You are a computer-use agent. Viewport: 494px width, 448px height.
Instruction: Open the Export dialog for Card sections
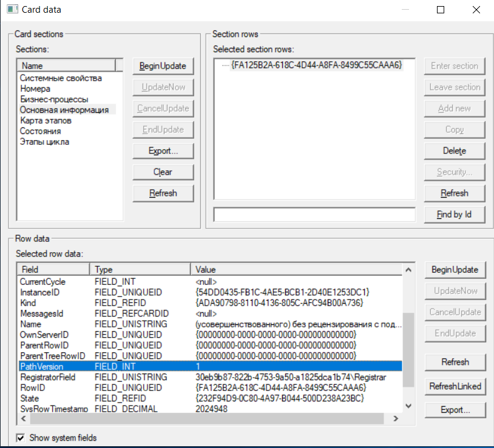coord(163,150)
